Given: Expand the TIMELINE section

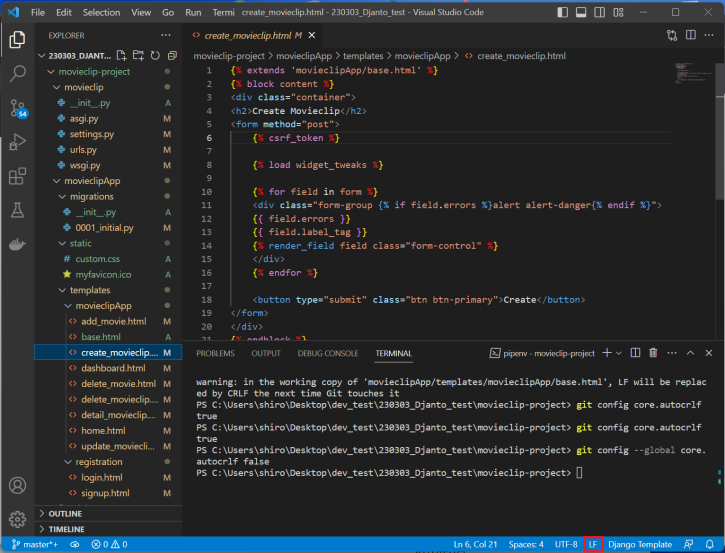Looking at the screenshot, I should coord(66,529).
